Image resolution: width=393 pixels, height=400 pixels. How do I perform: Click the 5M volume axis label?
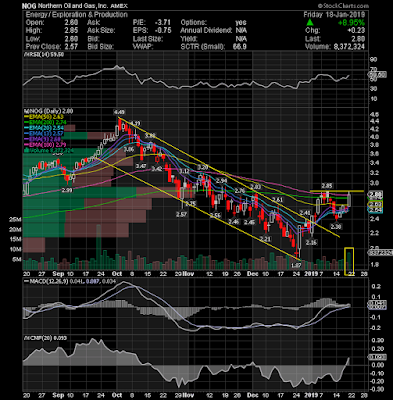17,259
